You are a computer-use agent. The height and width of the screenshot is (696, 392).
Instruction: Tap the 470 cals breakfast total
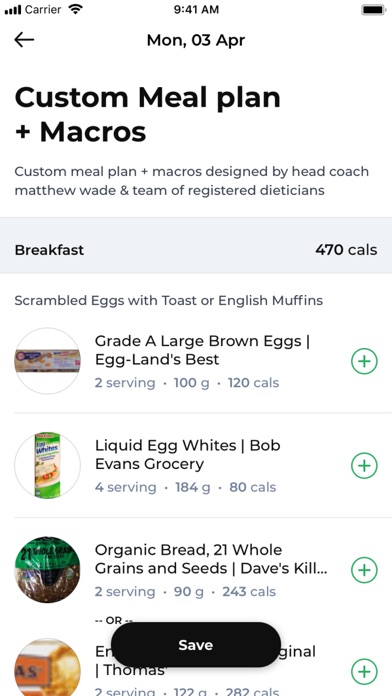[x=346, y=250]
